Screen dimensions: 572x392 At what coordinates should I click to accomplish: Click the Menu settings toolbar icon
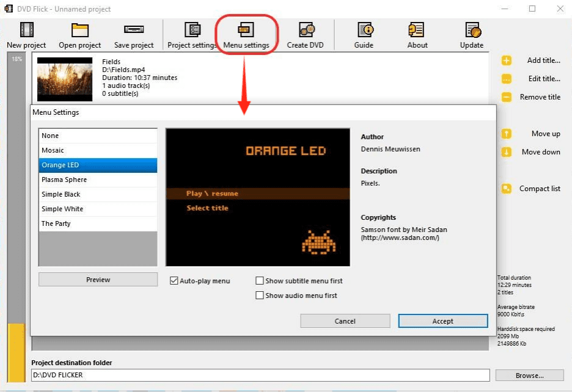(x=246, y=31)
